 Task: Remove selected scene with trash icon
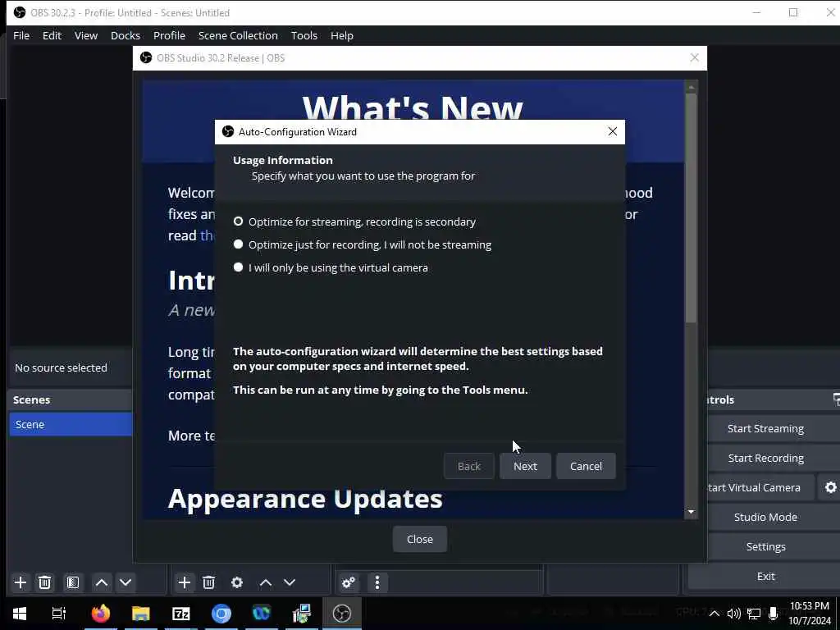coord(45,582)
